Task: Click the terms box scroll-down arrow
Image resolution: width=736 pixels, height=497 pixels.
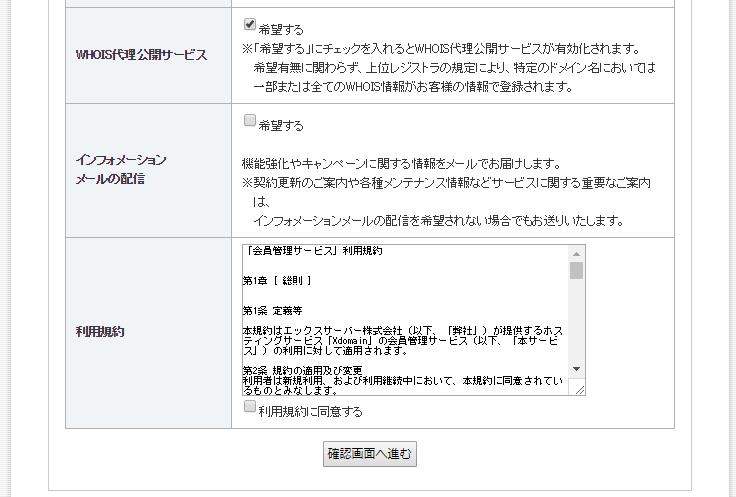Action: pyautogui.click(x=577, y=369)
